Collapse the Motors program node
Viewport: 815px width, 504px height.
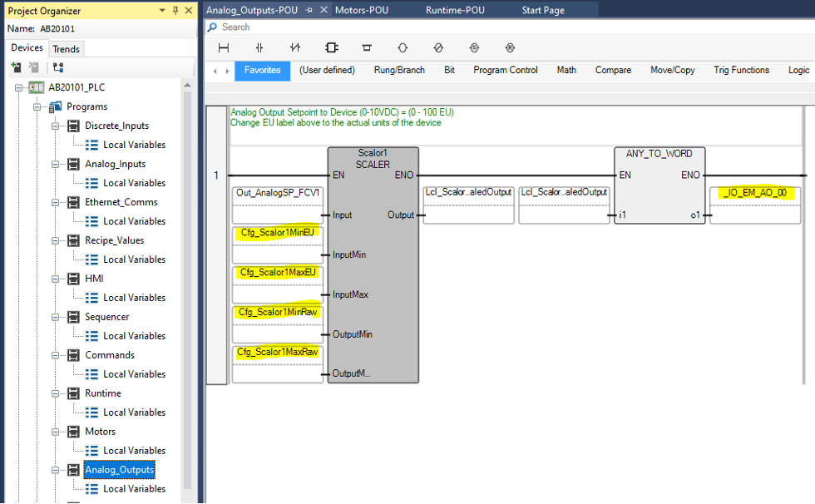pos(55,432)
